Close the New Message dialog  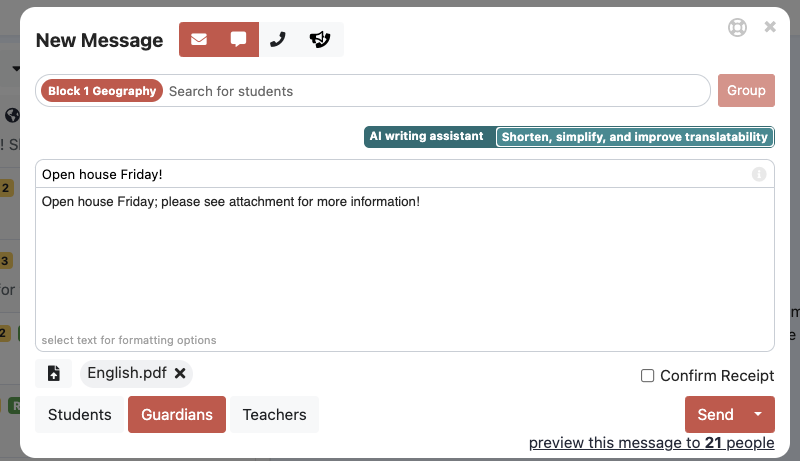click(x=770, y=27)
